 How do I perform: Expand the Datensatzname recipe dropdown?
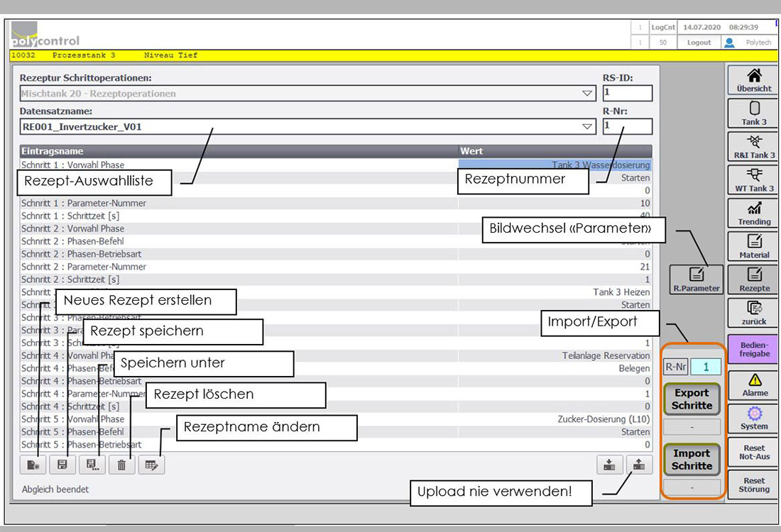(587, 127)
